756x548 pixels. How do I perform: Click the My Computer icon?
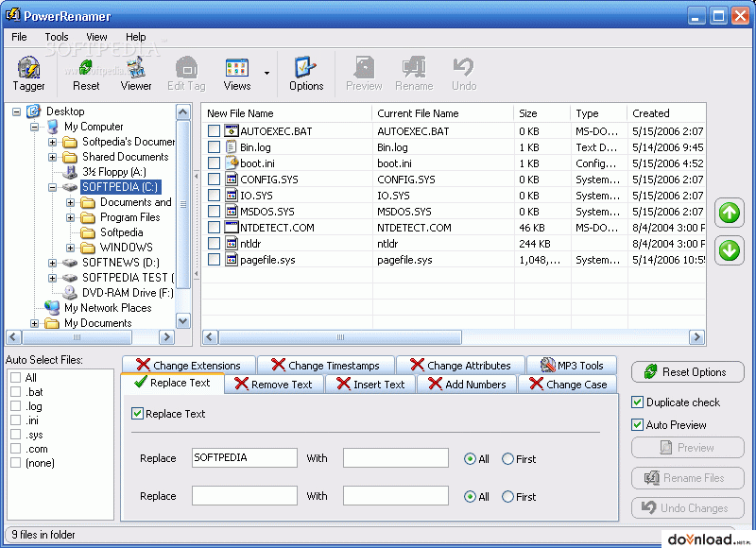coord(53,127)
